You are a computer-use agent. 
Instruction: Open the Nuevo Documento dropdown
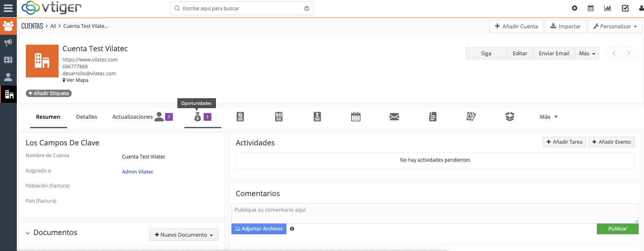[x=184, y=235]
